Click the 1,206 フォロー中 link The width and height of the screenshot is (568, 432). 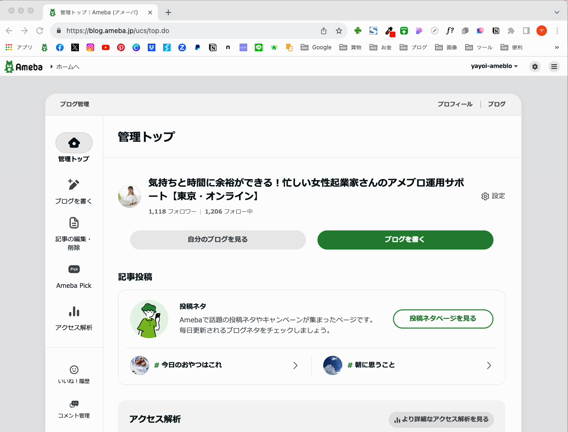click(x=229, y=211)
